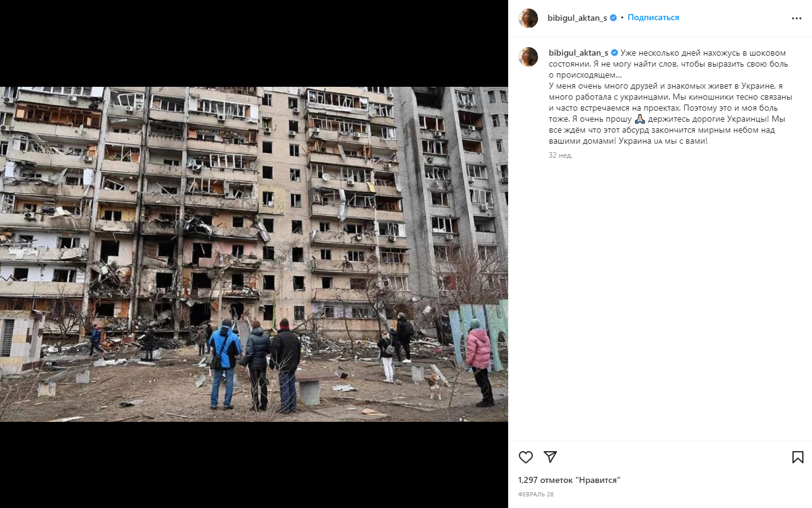The image size is (812, 508).
Task: Open the bibigul_aktan_s username in the caption
Action: click(578, 53)
